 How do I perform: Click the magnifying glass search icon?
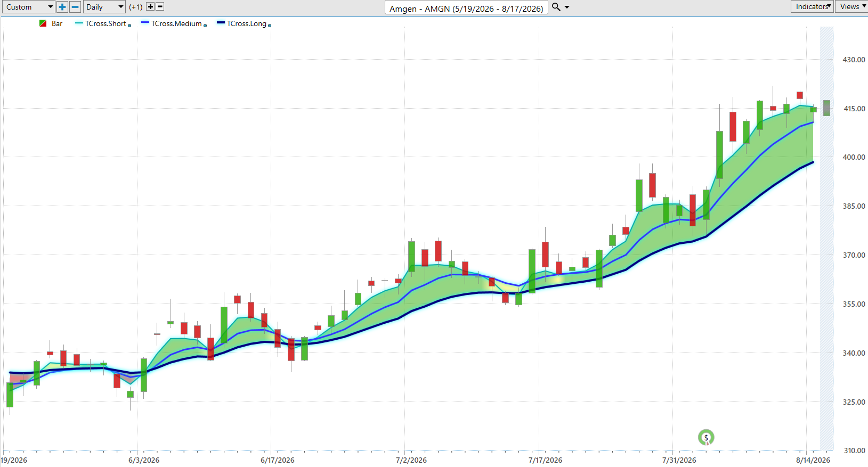(556, 7)
